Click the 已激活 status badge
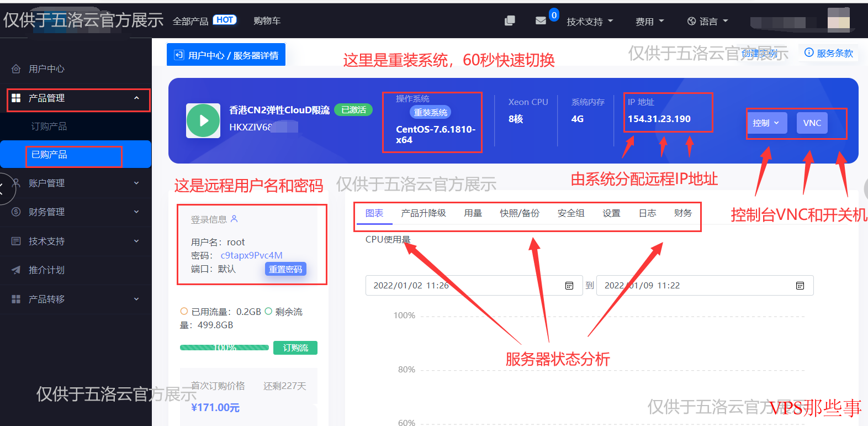Screen dimensions: 868x426 353,110
